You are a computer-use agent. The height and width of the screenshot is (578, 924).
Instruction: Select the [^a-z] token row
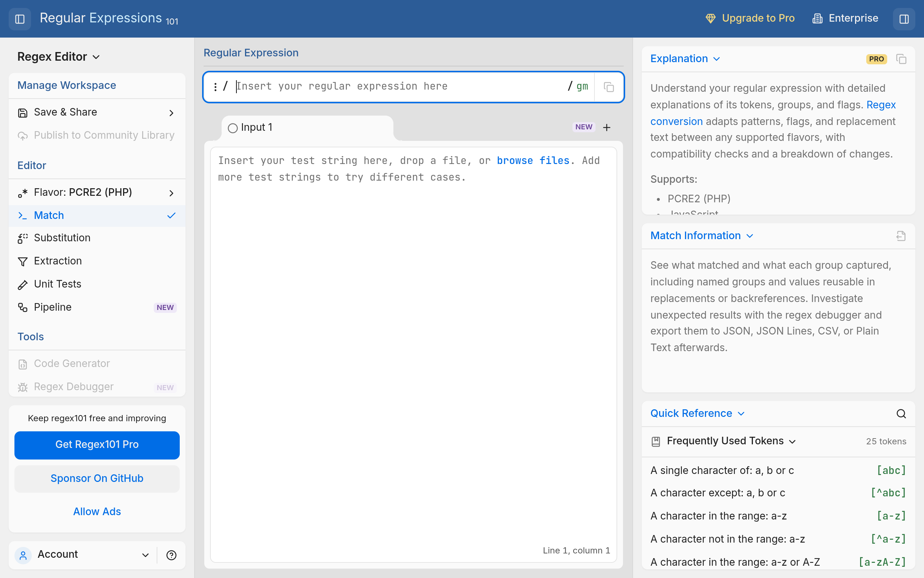point(778,539)
